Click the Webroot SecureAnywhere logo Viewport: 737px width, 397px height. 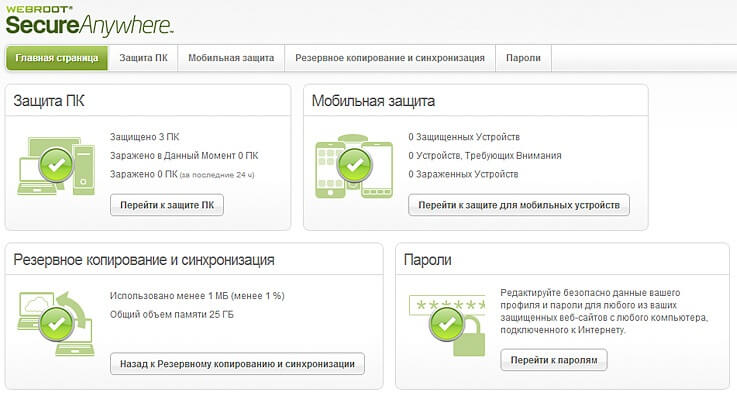pos(89,21)
